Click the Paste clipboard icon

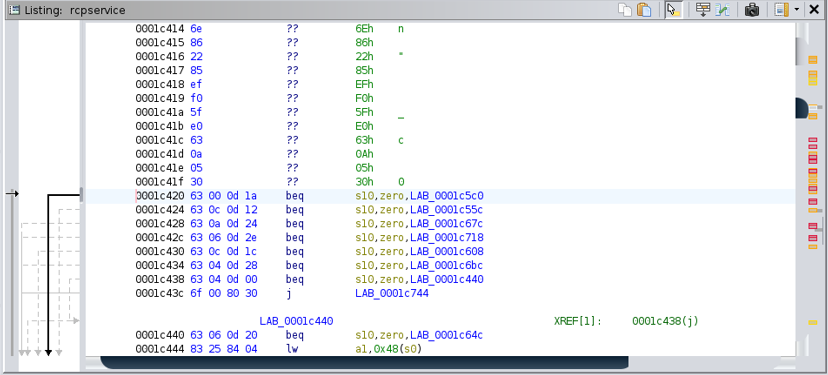tap(644, 10)
